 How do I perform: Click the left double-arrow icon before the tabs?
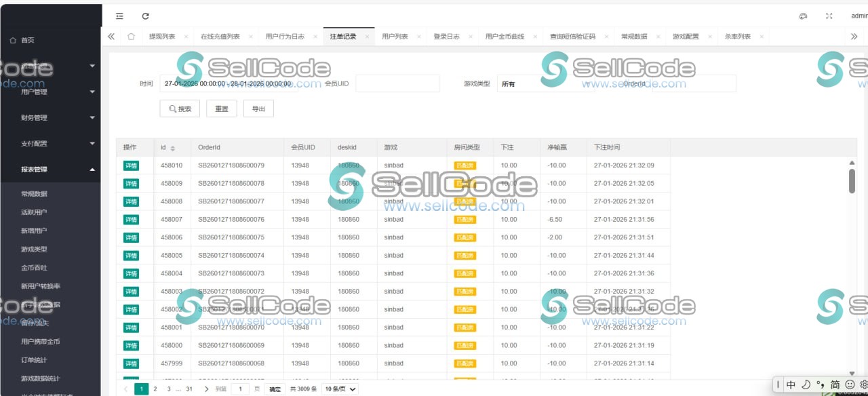(111, 36)
